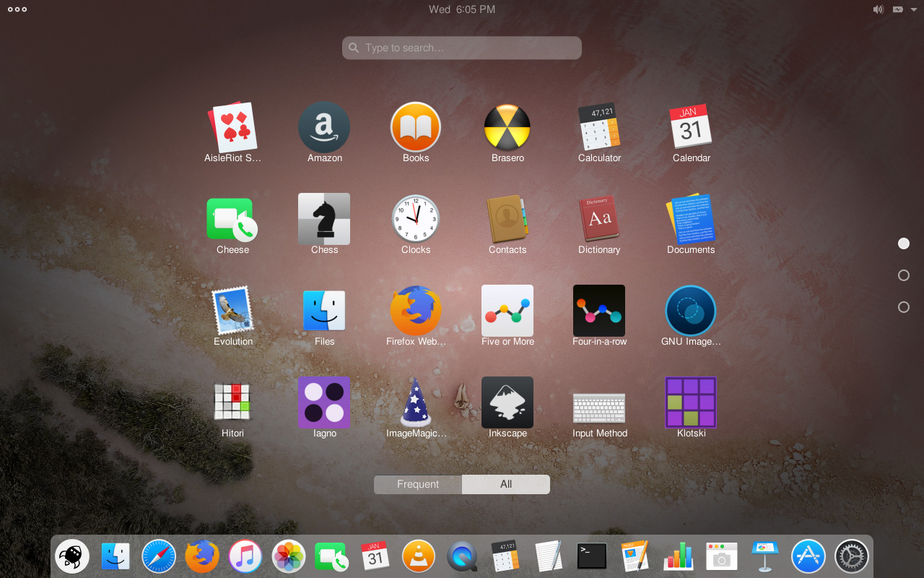Open the green video call icon in the dock

click(332, 556)
